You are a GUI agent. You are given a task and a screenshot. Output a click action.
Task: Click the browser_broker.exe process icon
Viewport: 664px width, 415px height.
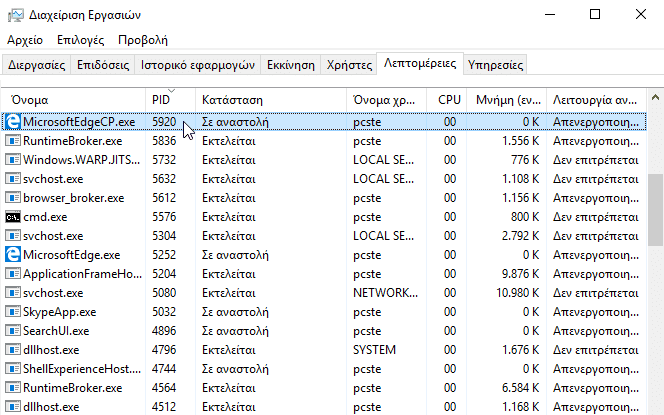(x=14, y=198)
